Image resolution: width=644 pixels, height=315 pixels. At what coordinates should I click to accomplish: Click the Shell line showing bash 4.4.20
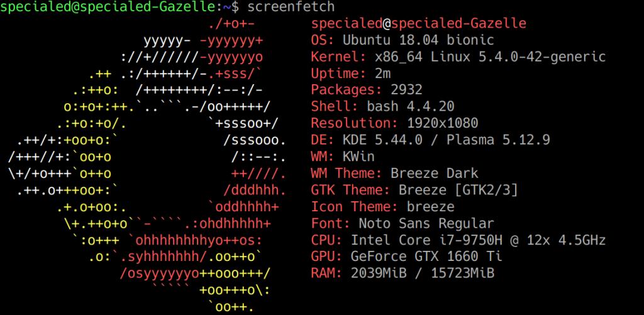tap(382, 107)
